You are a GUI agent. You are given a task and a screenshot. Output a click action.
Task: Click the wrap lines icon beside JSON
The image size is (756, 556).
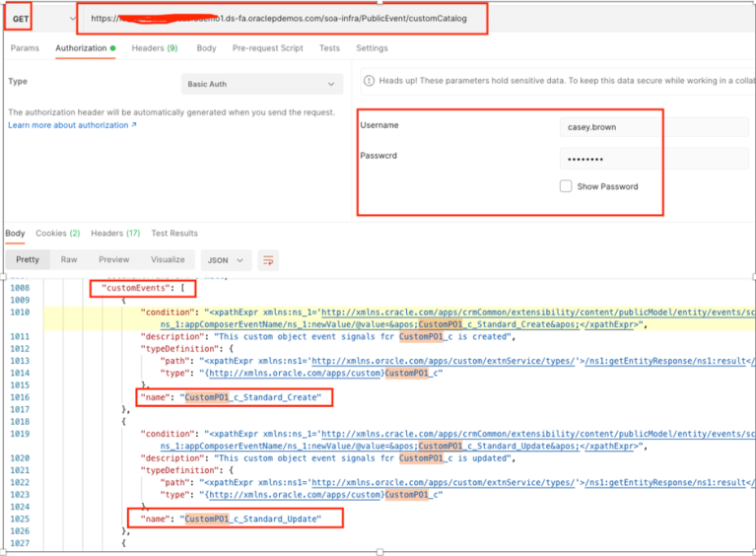pyautogui.click(x=268, y=260)
